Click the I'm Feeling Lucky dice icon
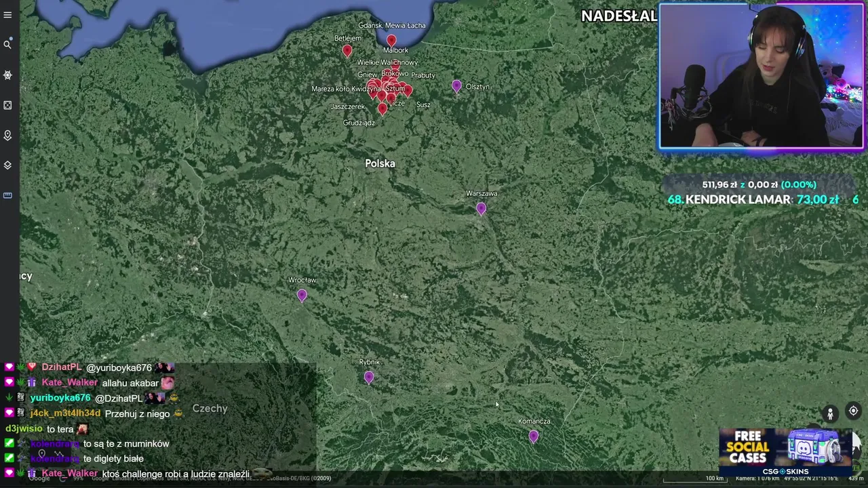 [7, 105]
